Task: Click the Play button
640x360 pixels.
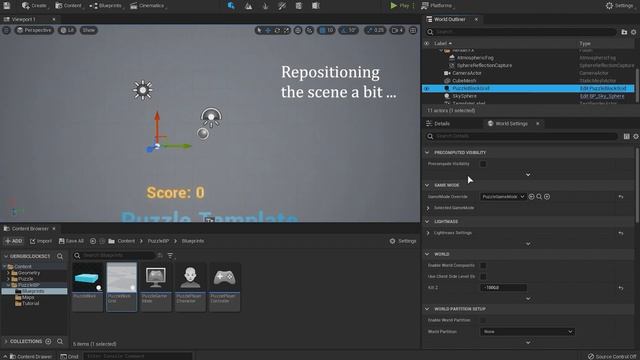Action: pos(400,6)
